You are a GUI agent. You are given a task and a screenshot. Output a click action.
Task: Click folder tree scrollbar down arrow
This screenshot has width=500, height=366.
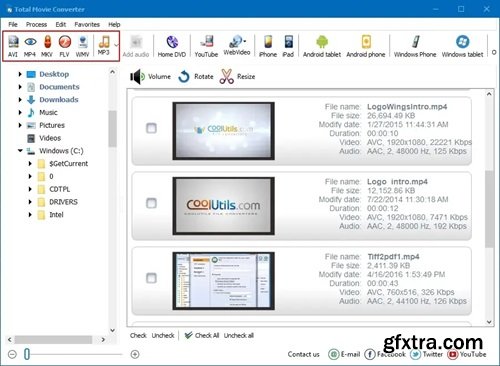(113, 330)
